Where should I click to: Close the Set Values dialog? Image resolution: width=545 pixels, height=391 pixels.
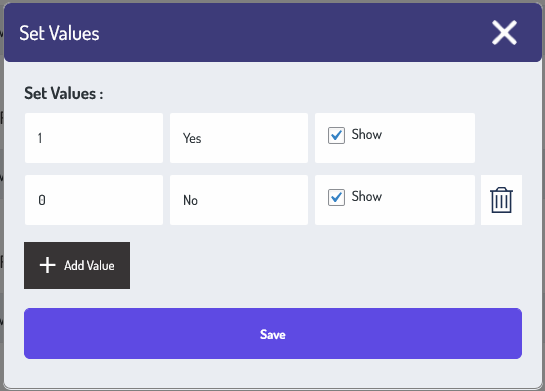(x=504, y=33)
